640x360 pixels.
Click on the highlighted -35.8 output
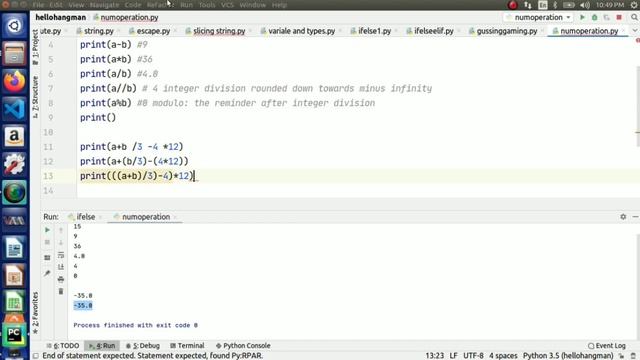point(83,305)
